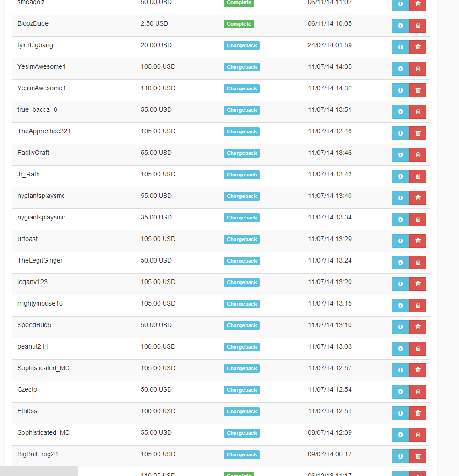
Task: Open info for TheLegitGinger payment
Action: click(400, 263)
